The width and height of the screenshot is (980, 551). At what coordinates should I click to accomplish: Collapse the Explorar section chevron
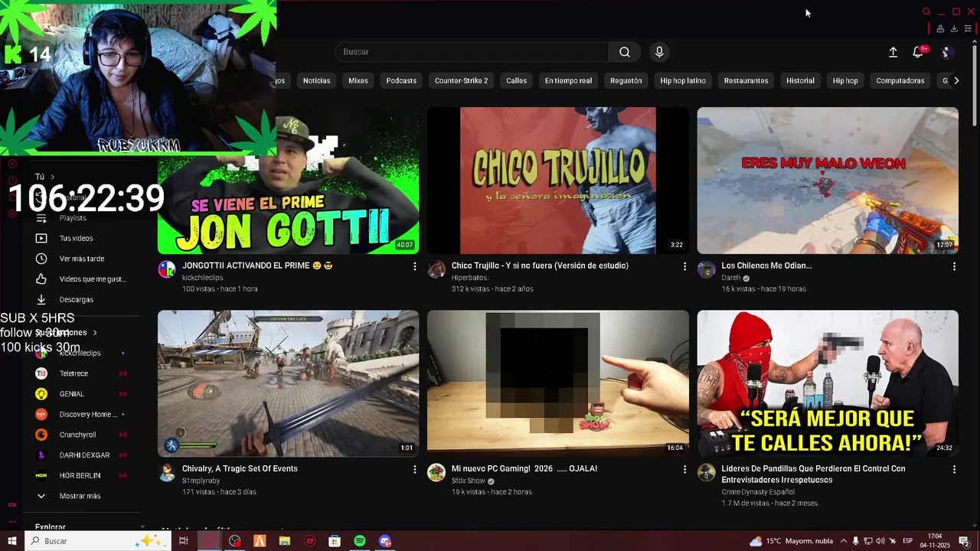142,527
